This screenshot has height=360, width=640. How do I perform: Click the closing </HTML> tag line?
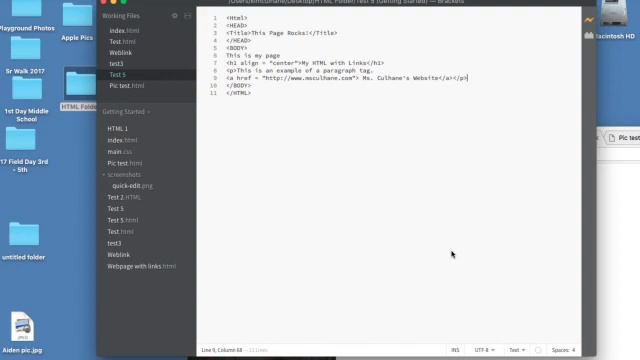coord(238,93)
